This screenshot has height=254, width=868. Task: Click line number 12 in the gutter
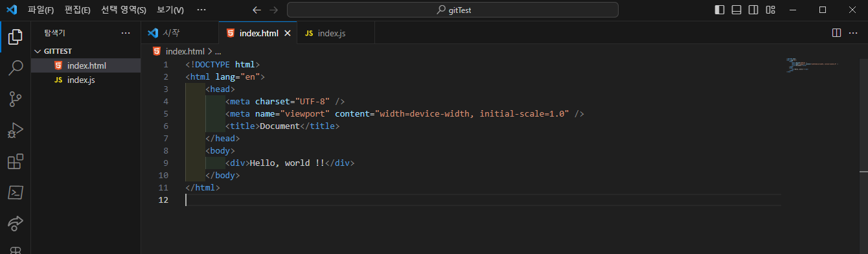coord(164,200)
